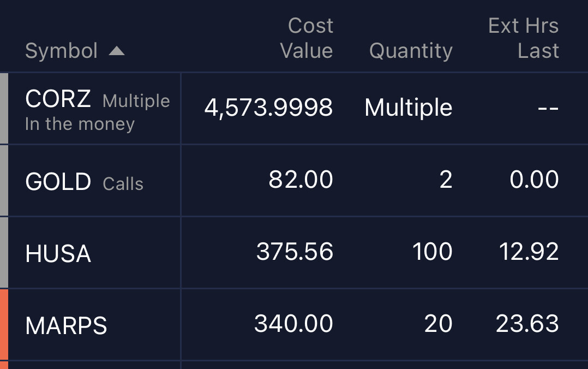Open the CORZ position row
The width and height of the screenshot is (588, 369).
click(x=294, y=108)
